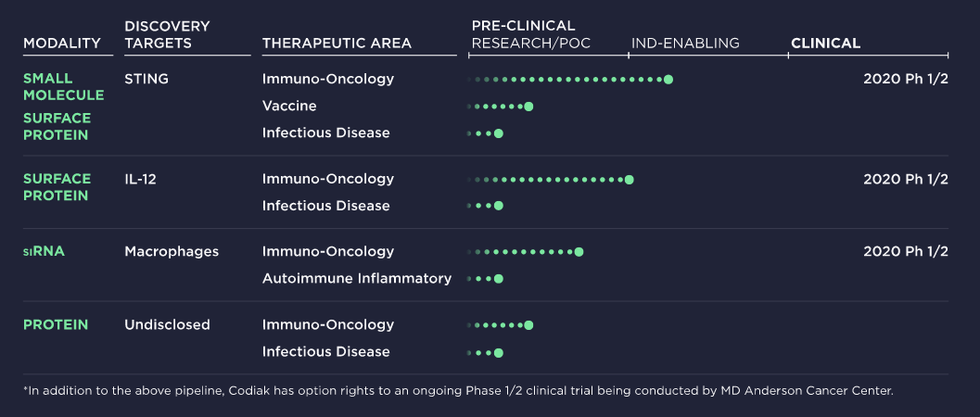
Task: Click the IL-12 discovery target
Action: click(141, 179)
